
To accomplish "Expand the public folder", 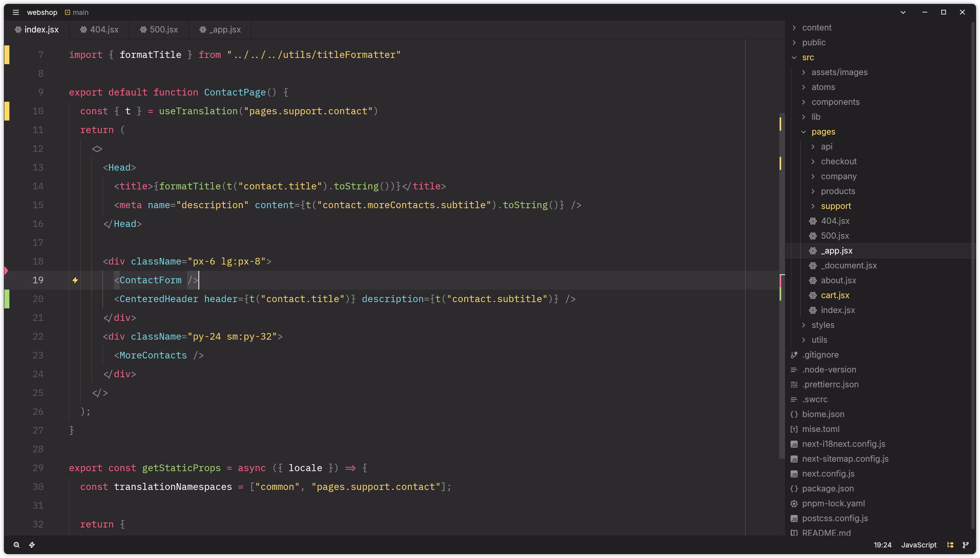I will coord(794,43).
